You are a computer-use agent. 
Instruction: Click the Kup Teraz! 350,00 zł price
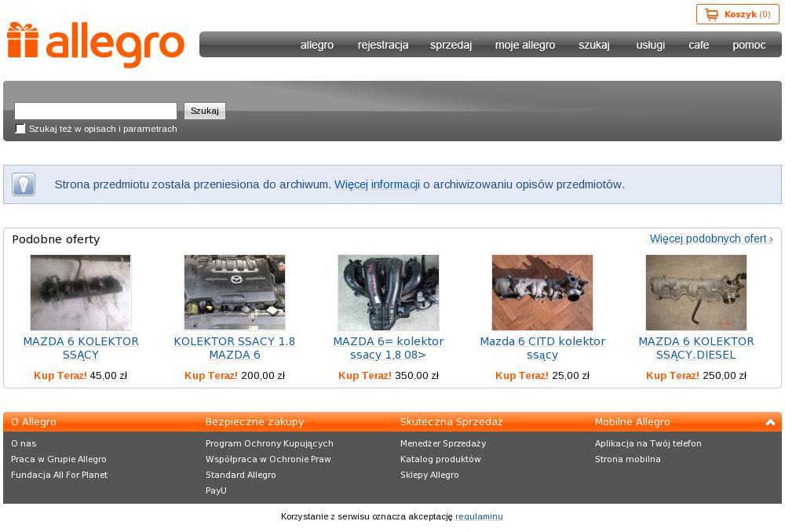coord(389,375)
